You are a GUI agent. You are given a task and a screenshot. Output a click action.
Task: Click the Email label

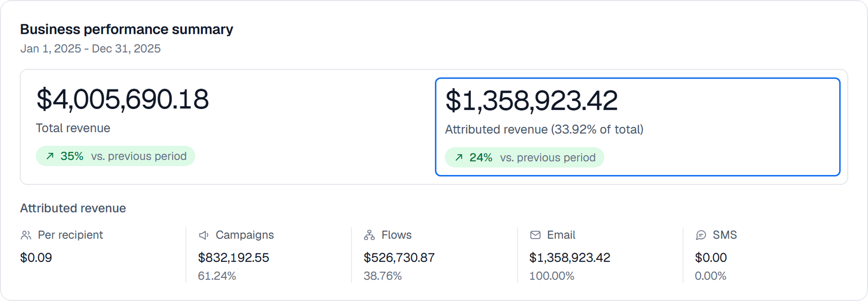click(x=561, y=235)
